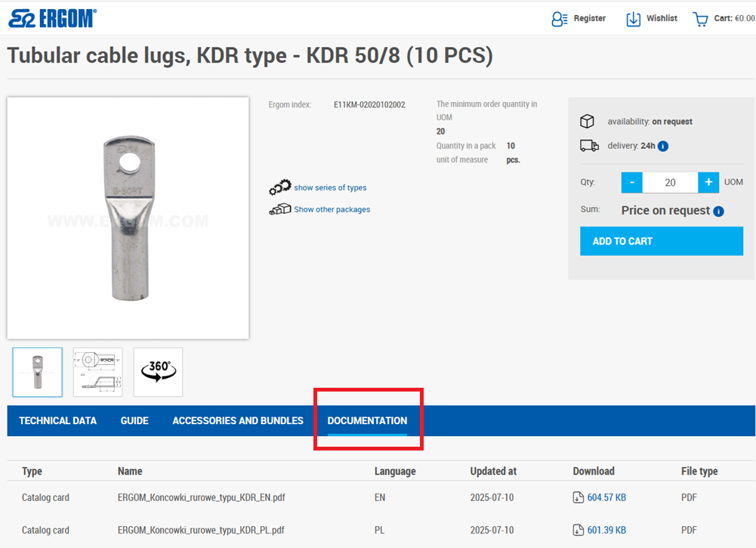Open the shopping cart icon

click(x=700, y=19)
